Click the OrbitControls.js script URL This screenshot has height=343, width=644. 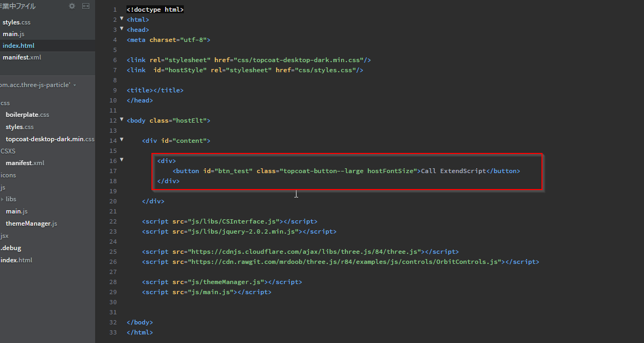tap(344, 262)
